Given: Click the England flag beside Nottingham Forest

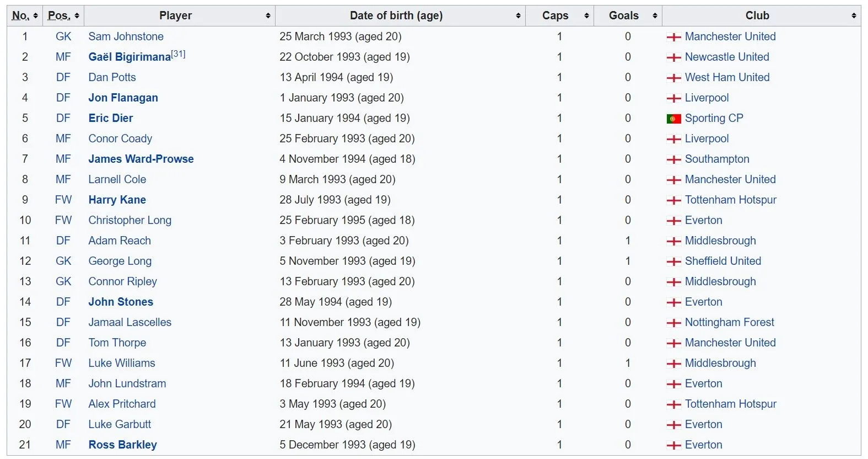Looking at the screenshot, I should (x=673, y=323).
